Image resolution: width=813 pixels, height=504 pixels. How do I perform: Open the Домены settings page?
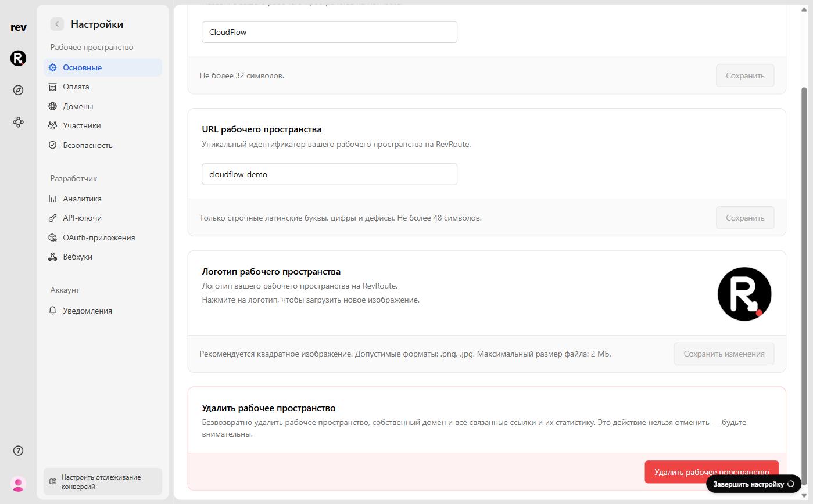click(x=103, y=106)
